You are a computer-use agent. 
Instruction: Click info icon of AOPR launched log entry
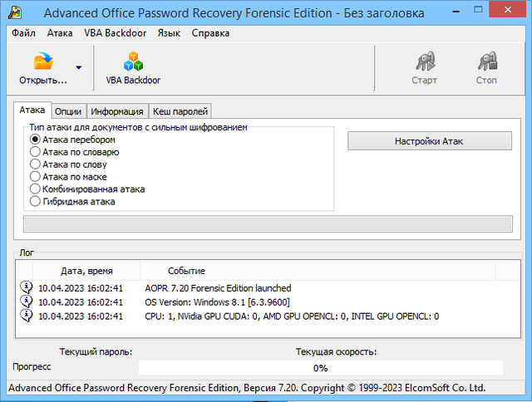tap(26, 287)
